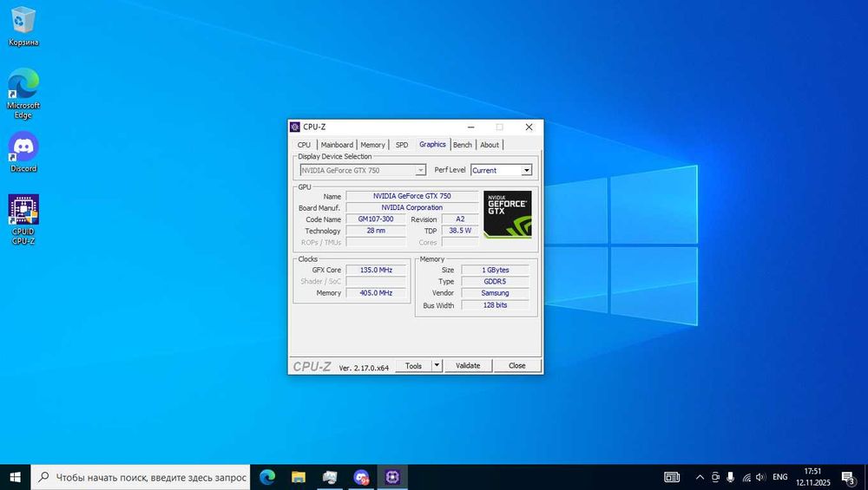Open the News and interests taskbar widget
The height and width of the screenshot is (490, 868).
pyautogui.click(x=672, y=477)
